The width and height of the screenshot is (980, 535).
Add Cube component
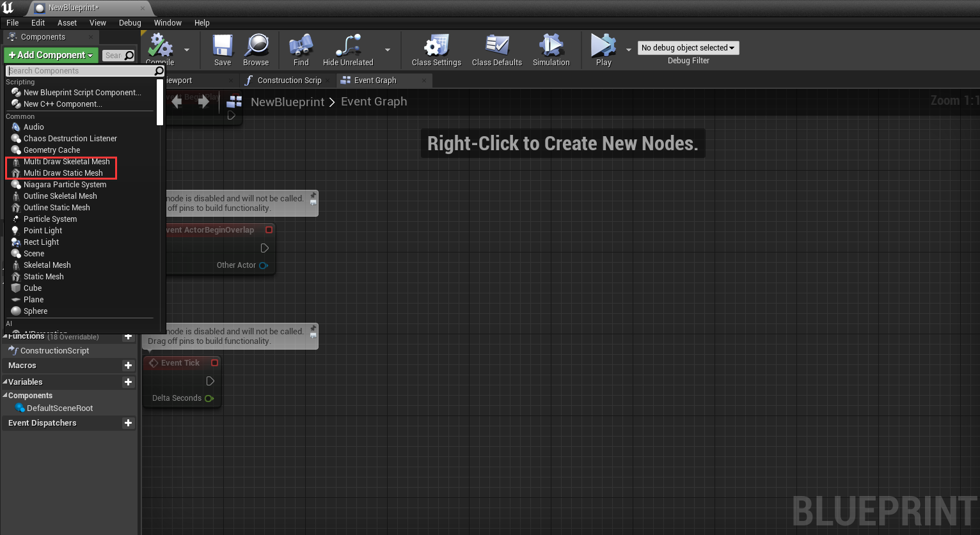(x=33, y=288)
